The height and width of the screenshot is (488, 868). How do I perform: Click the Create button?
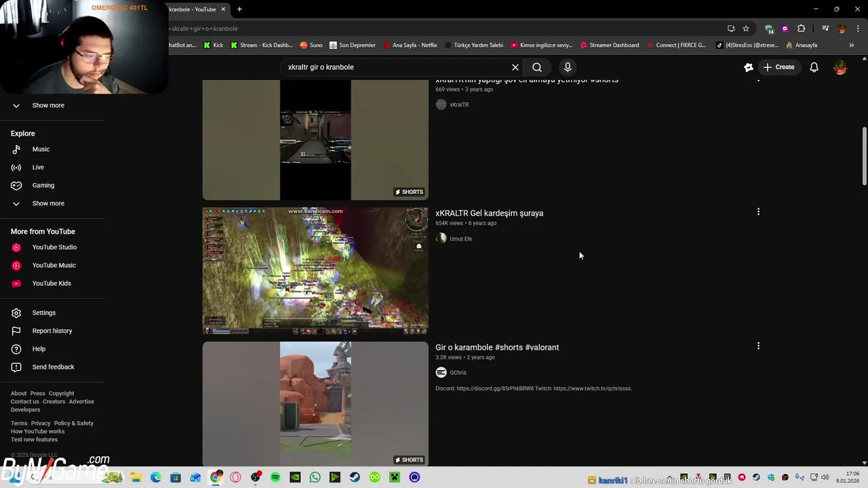pyautogui.click(x=778, y=67)
